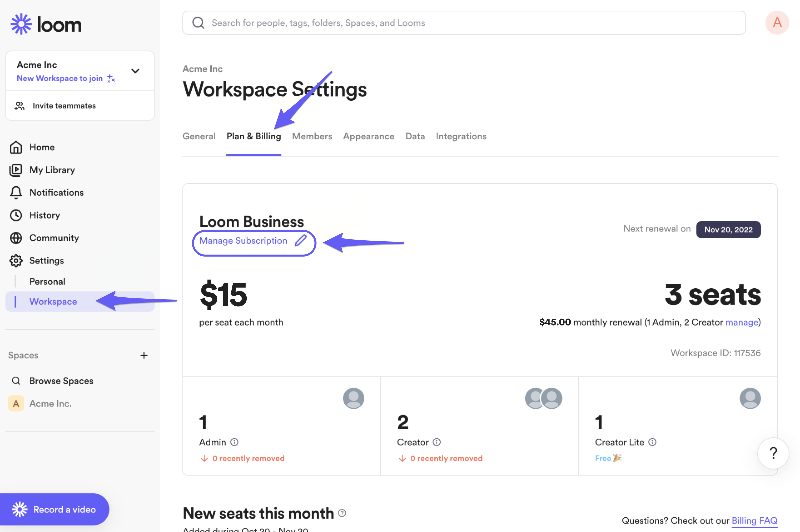Open the help question mark button
This screenshot has width=800, height=532.
[773, 453]
